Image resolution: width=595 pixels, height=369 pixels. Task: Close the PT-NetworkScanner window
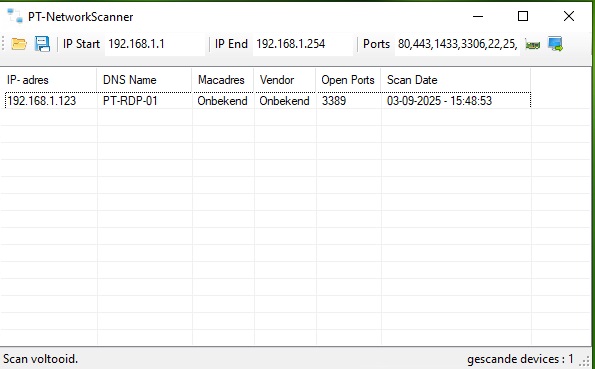pos(568,16)
